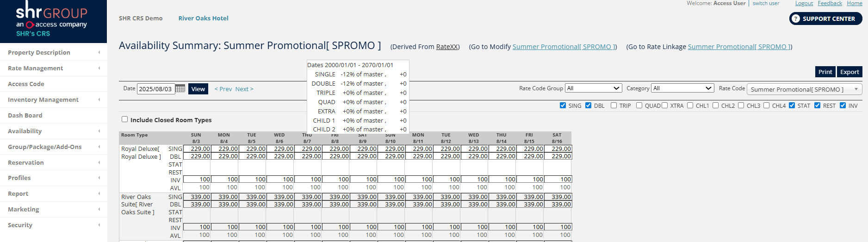
Task: Click the SAT 8/16 column header
Action: click(557, 138)
